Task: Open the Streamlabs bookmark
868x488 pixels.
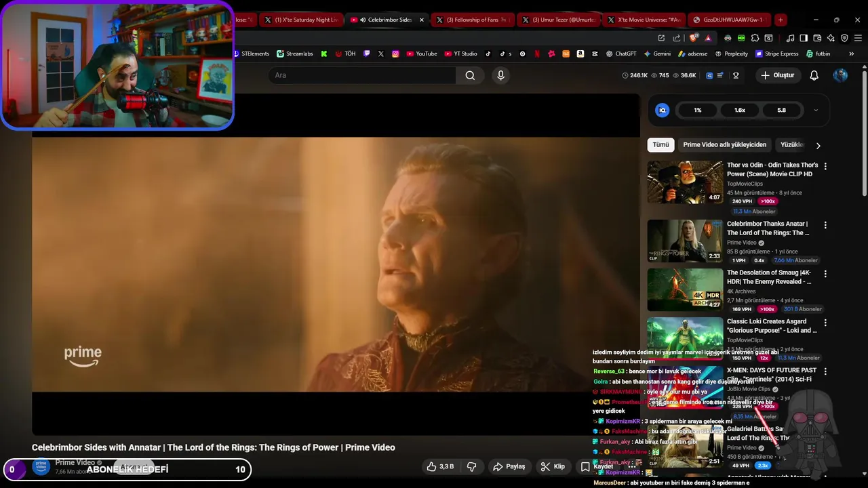Action: click(x=294, y=54)
